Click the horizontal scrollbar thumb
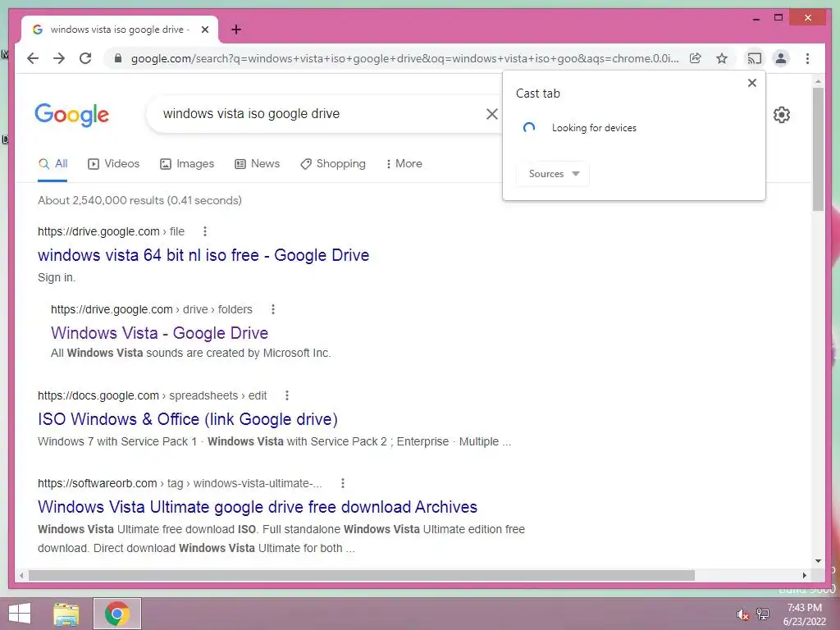This screenshot has width=840, height=630. coord(362,575)
